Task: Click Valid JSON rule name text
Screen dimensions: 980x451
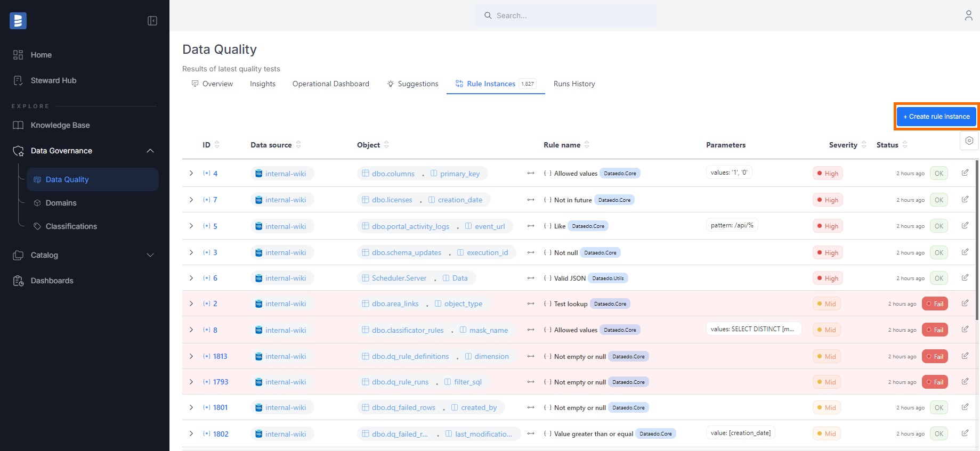Action: point(570,278)
